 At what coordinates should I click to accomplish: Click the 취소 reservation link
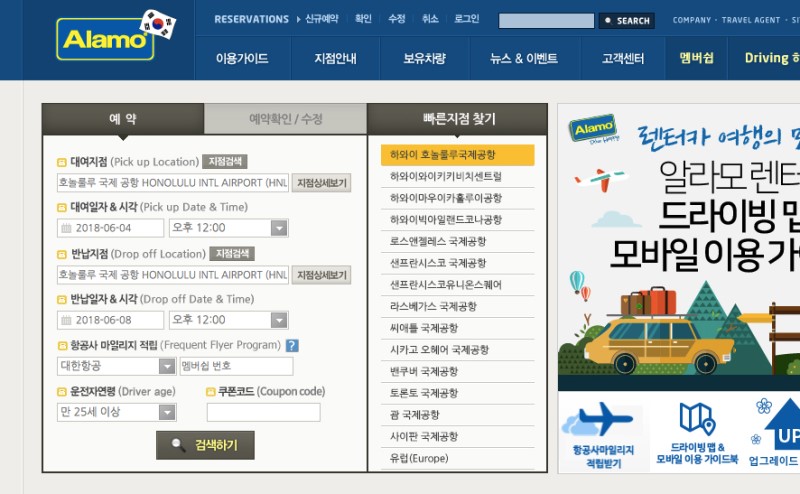point(430,19)
